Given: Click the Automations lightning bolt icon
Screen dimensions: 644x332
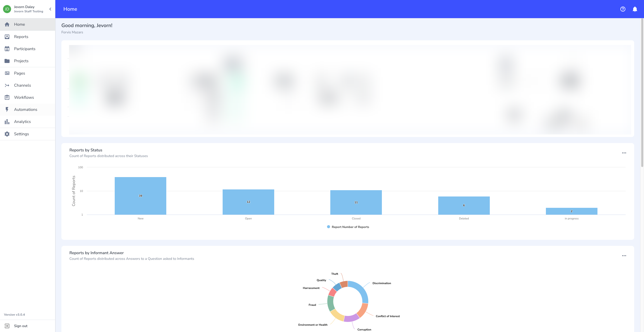Looking at the screenshot, I should tap(7, 110).
